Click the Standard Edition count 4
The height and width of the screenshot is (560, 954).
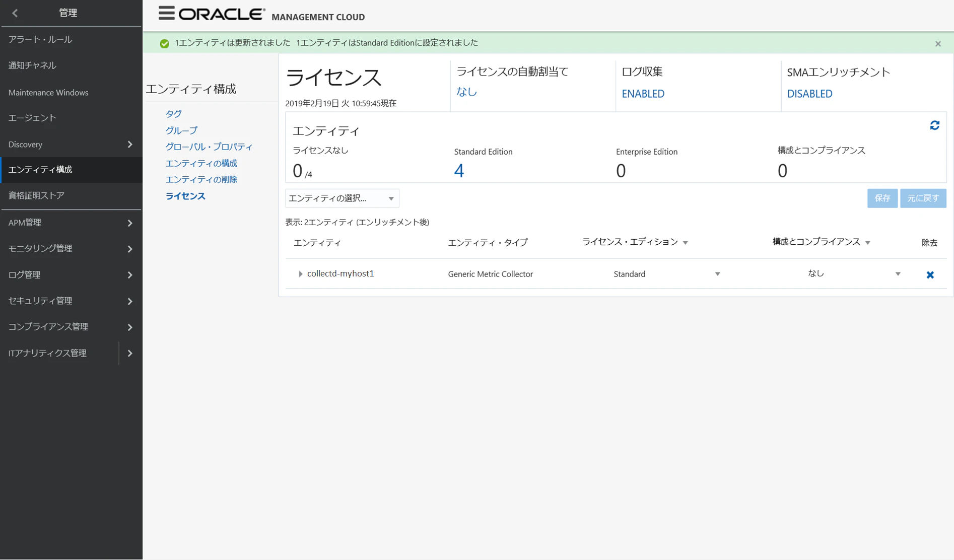458,171
